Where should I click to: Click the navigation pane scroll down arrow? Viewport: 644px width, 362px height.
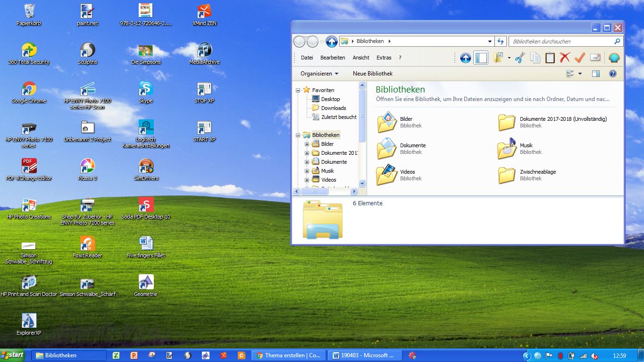click(x=362, y=183)
